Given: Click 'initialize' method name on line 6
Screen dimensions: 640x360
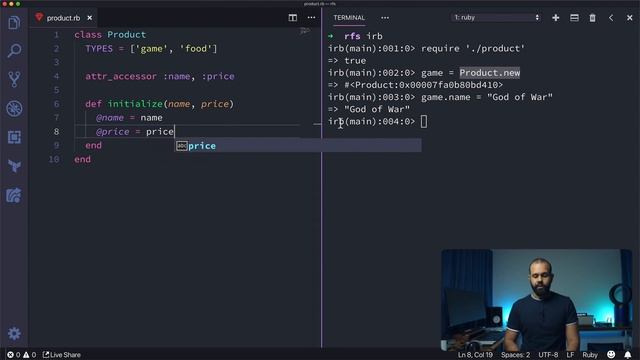Looking at the screenshot, I should [x=135, y=104].
